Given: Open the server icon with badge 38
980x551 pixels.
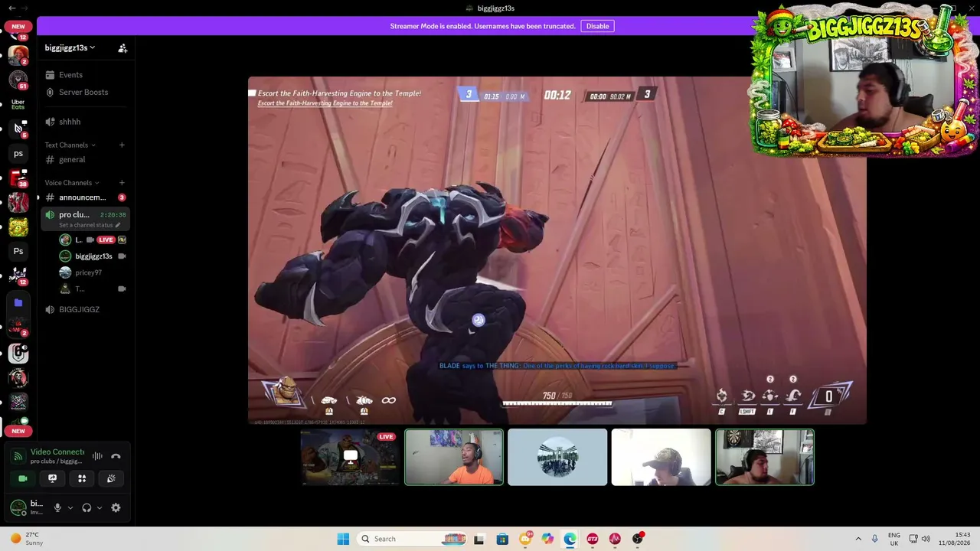Looking at the screenshot, I should click(18, 178).
